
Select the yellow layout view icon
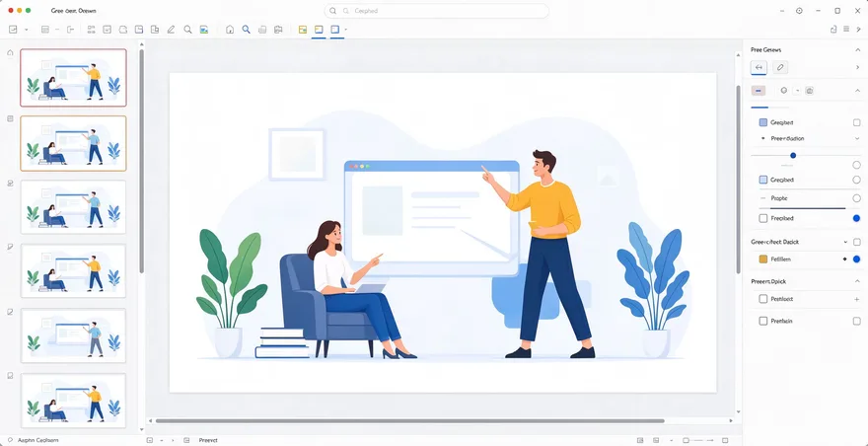[302, 30]
